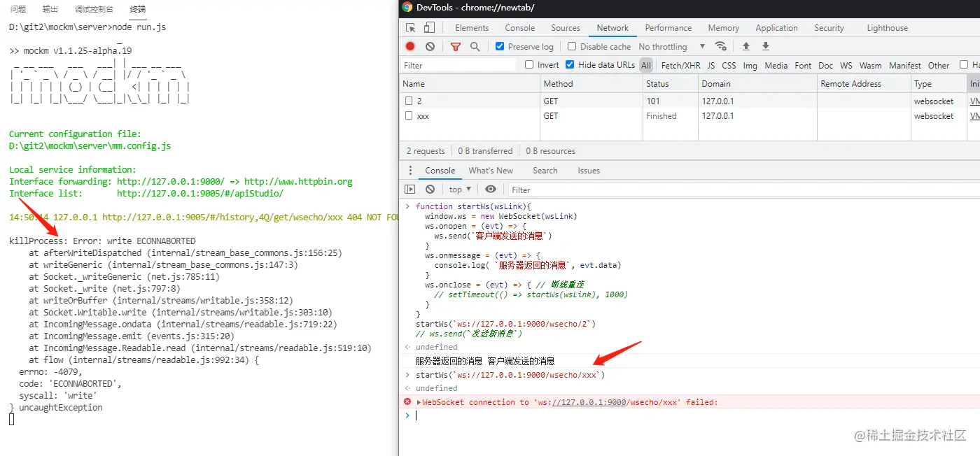Expand the WebSocket connection error message

point(419,402)
